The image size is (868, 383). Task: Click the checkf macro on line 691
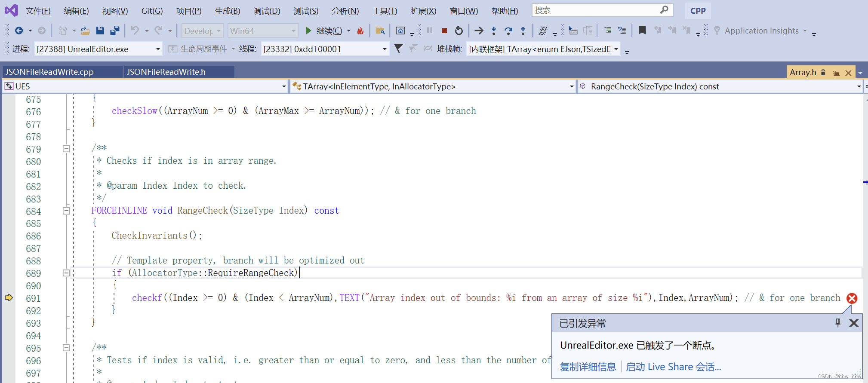click(x=147, y=297)
